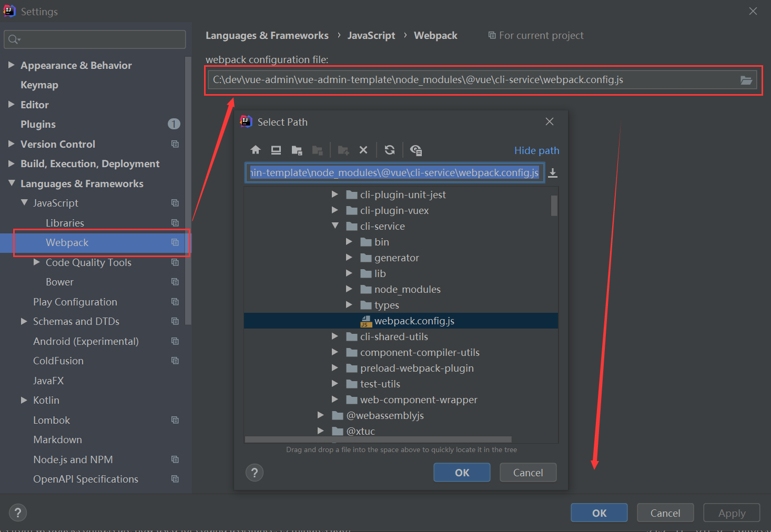
Task: Expand Schemas and DTDs node
Action: (24, 321)
